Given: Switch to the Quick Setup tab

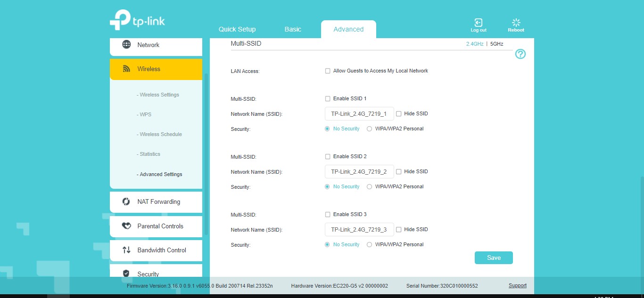Looking at the screenshot, I should (237, 29).
